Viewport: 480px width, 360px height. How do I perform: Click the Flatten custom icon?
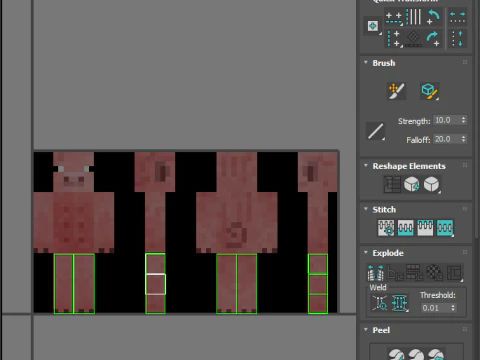click(455, 273)
